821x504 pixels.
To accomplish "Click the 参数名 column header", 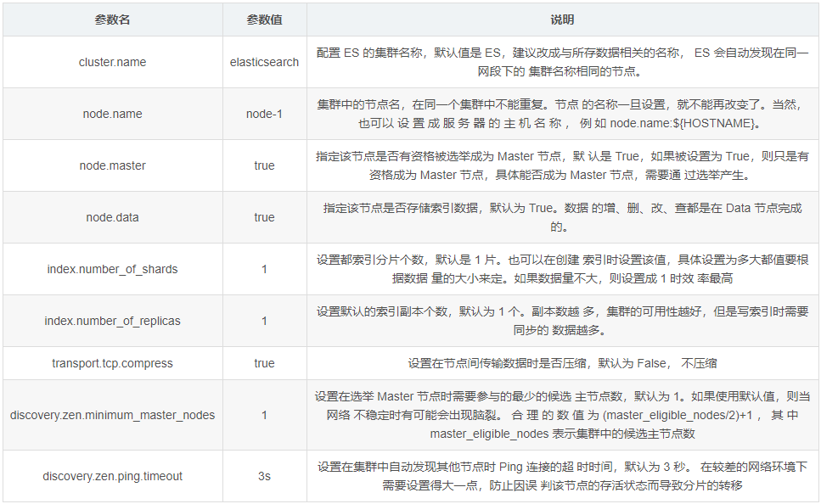I will tap(112, 19).
